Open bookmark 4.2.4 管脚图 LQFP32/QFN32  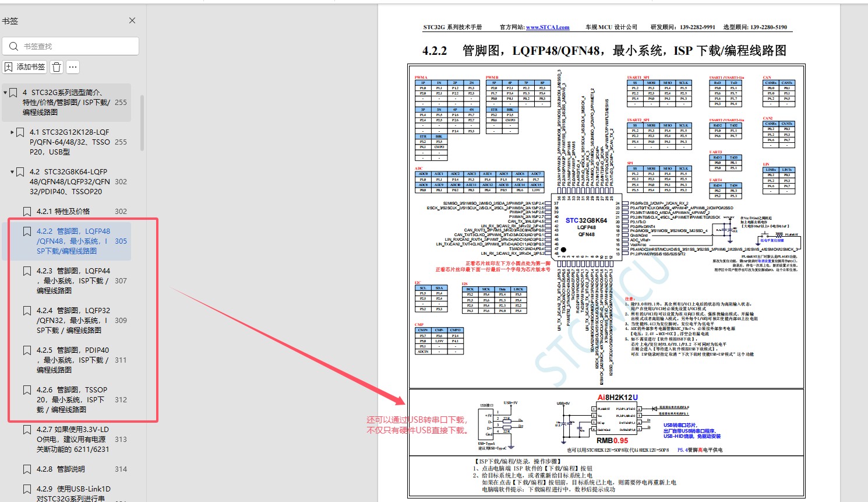[x=73, y=320]
